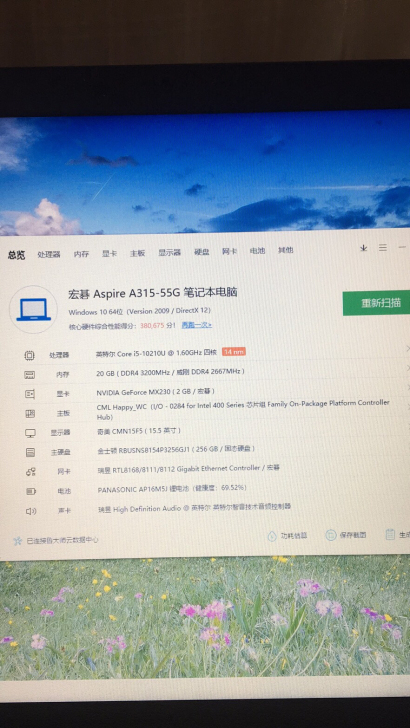The width and height of the screenshot is (410, 728).
Task: Click 瑞昱 High Definition Audio text
Action: (195, 508)
